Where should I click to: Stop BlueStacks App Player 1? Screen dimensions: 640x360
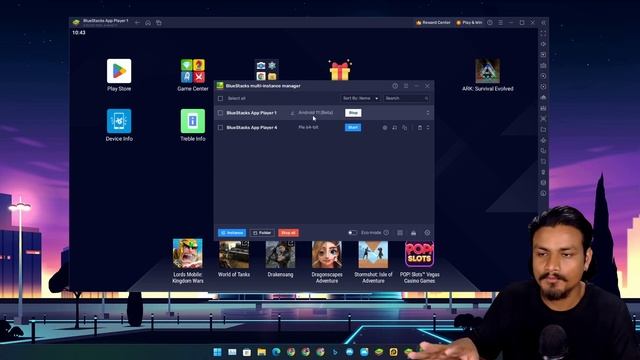353,113
